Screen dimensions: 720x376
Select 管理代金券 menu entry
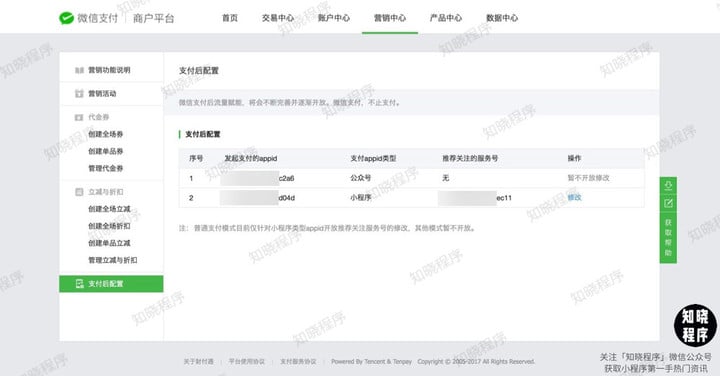(106, 168)
